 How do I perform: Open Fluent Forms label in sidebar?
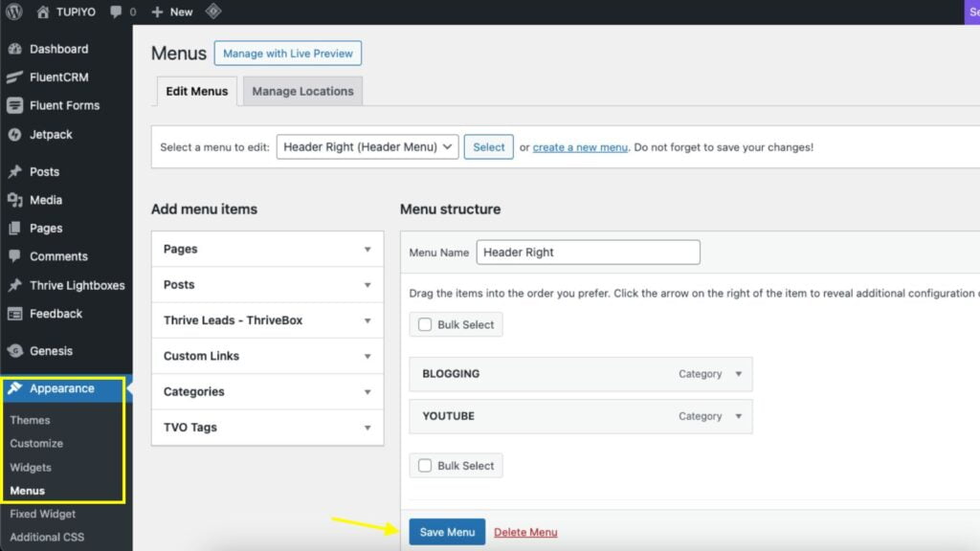pyautogui.click(x=64, y=105)
